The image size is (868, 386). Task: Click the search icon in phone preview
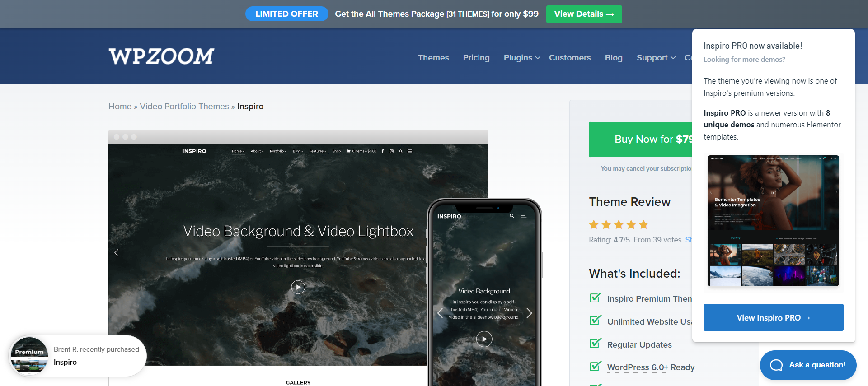click(x=512, y=216)
